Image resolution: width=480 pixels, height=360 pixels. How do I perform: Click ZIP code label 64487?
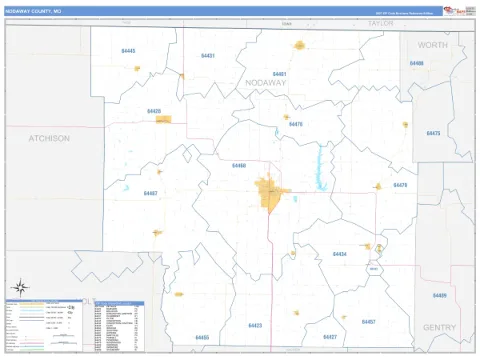click(x=151, y=193)
